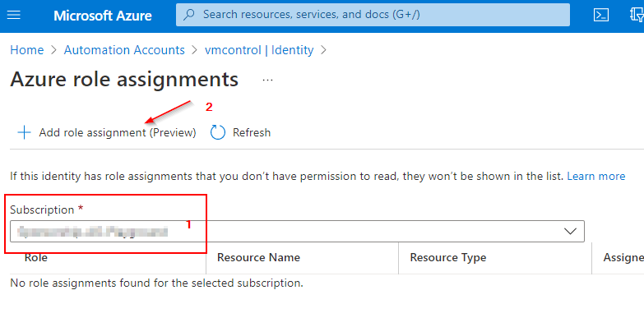Screen dimensions: 644x327
Task: Open Cloud Shell from top bar
Action: coord(601,15)
